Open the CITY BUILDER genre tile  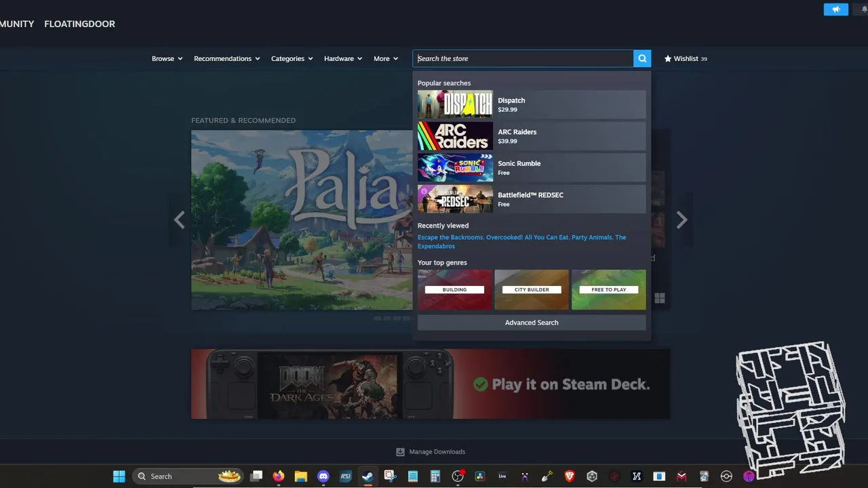[x=532, y=289]
